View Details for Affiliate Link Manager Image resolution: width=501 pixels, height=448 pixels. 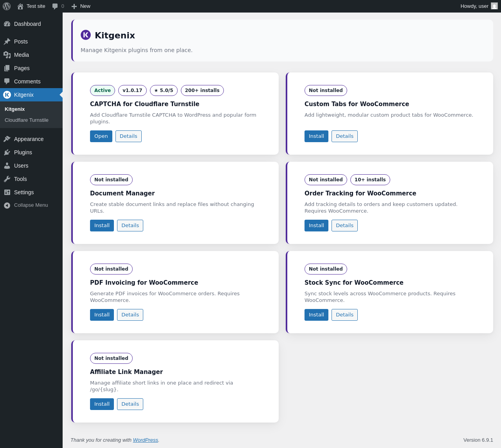click(130, 404)
